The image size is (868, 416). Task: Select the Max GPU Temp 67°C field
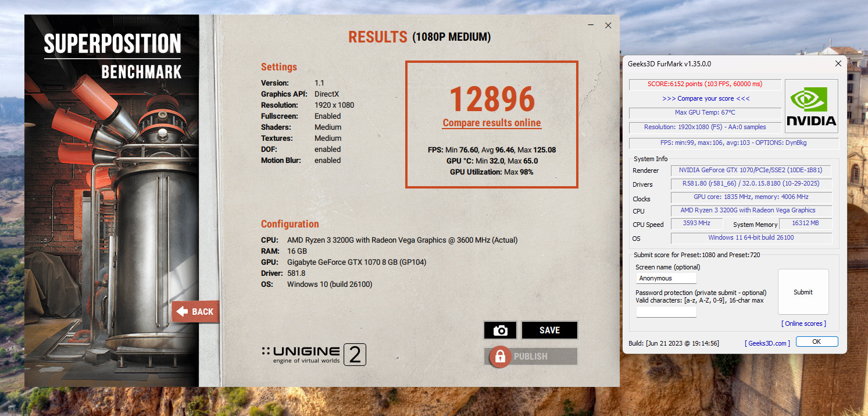point(705,113)
